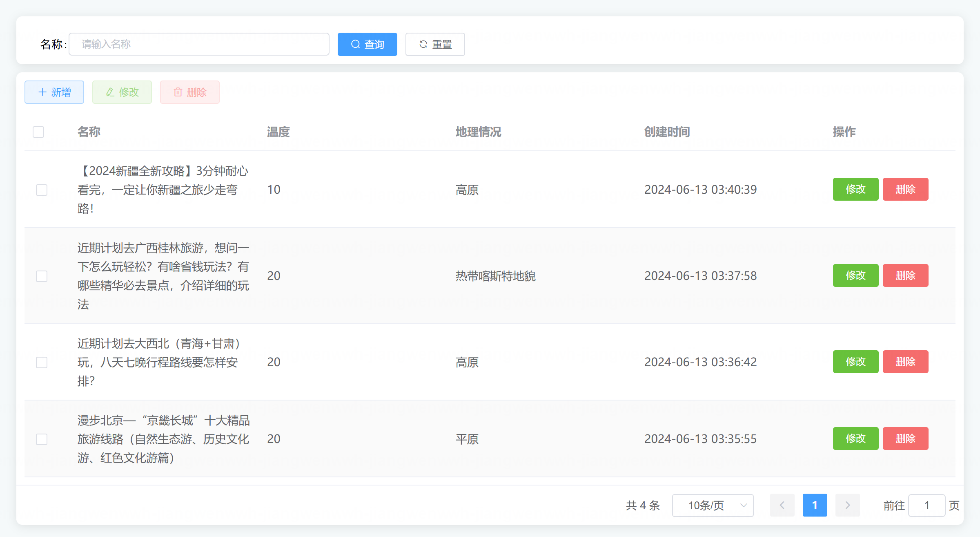Click the refresh 重置 reset button

tap(435, 44)
